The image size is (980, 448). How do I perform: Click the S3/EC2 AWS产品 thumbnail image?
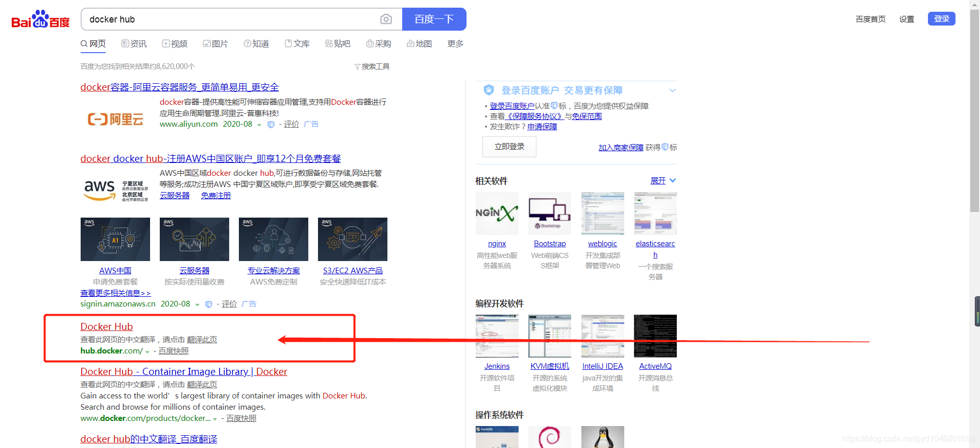353,239
